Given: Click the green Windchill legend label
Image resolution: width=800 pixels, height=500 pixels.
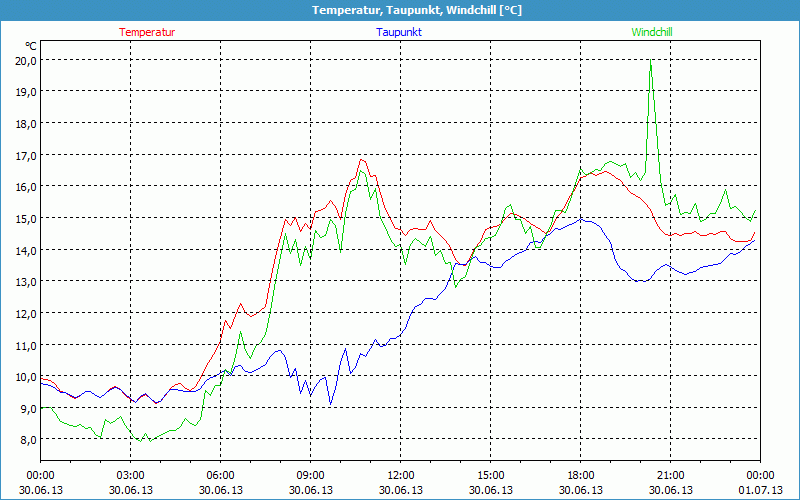Looking at the screenshot, I should point(652,32).
